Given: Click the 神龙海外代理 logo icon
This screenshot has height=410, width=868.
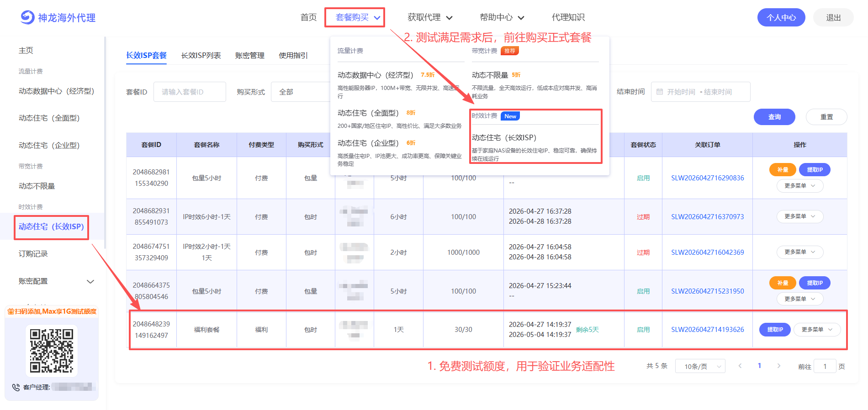Looking at the screenshot, I should [27, 17].
